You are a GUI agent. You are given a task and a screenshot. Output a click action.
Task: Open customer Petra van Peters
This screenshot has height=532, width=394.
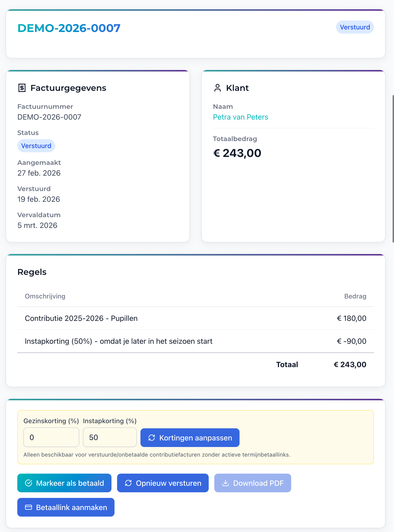[x=240, y=117]
